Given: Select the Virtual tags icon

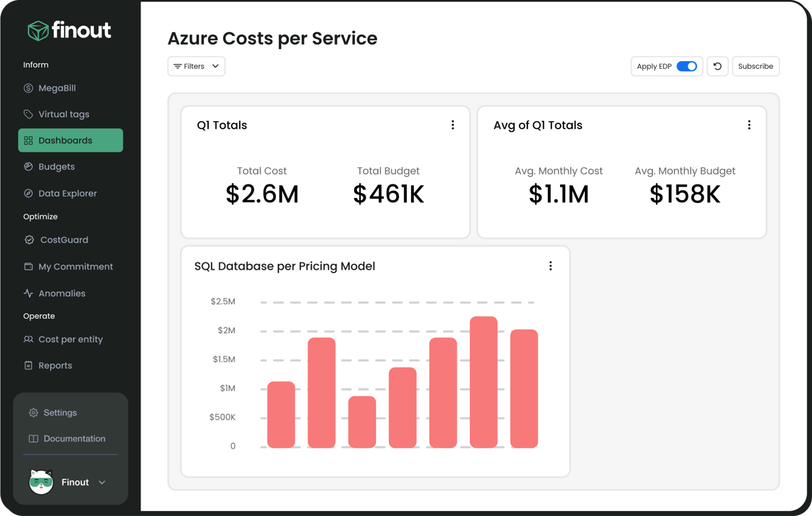Looking at the screenshot, I should click(x=28, y=114).
